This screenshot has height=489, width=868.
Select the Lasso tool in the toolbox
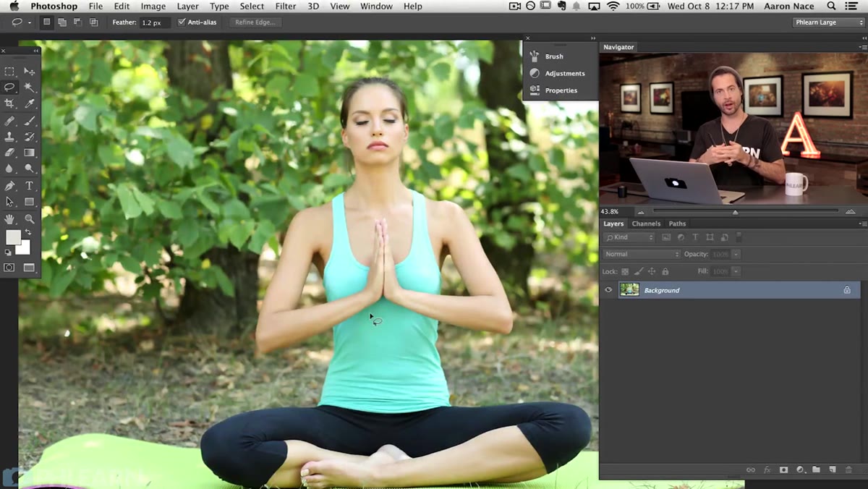click(9, 87)
